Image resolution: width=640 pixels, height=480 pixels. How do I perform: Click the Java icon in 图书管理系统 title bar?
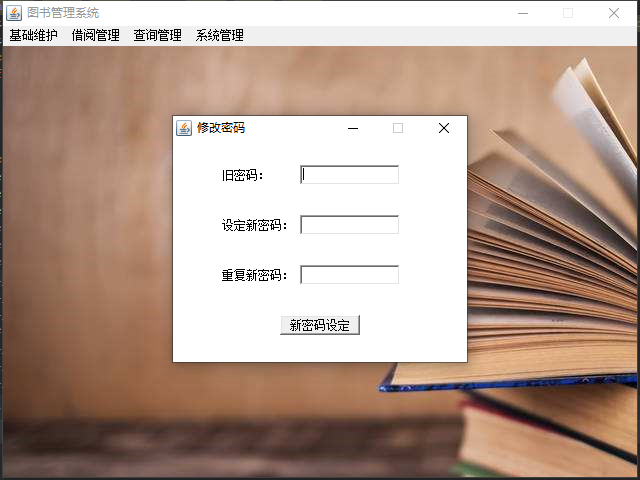14,13
